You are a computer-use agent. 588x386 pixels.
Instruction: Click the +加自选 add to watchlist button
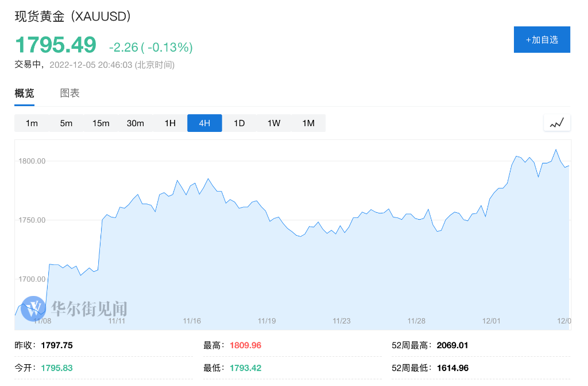pyautogui.click(x=541, y=40)
